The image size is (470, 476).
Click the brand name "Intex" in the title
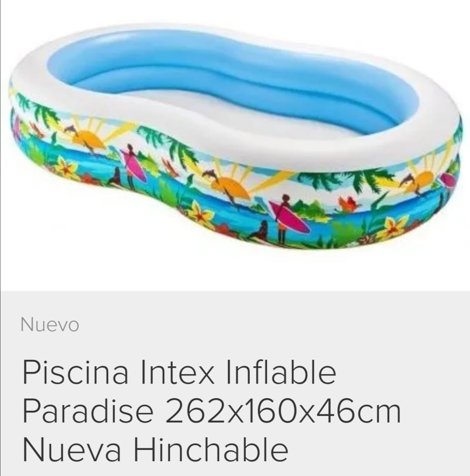tap(177, 372)
